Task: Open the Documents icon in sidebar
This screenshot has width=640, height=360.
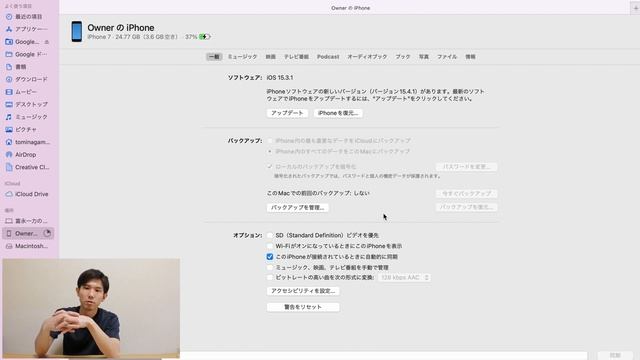Action: coord(9,67)
